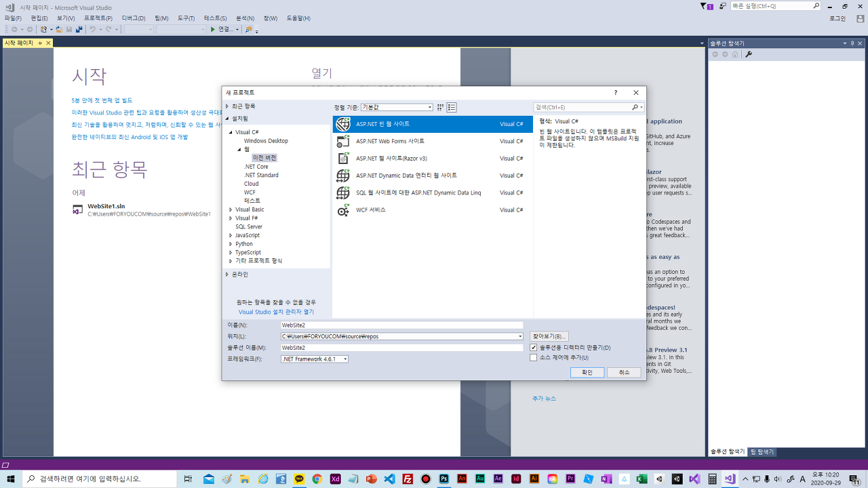Switch to the 팀 탐색기 tab
Image resolution: width=868 pixels, height=488 pixels.
click(762, 451)
